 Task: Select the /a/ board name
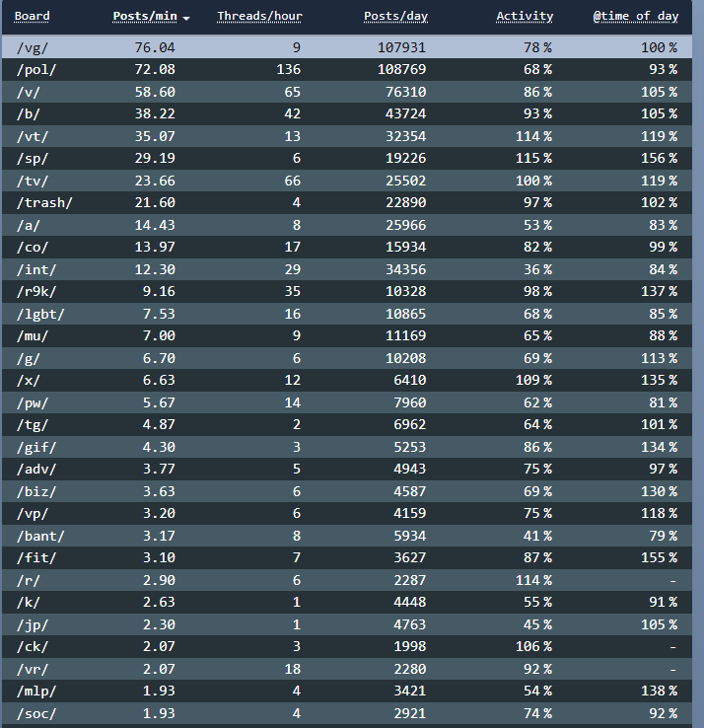[29, 225]
